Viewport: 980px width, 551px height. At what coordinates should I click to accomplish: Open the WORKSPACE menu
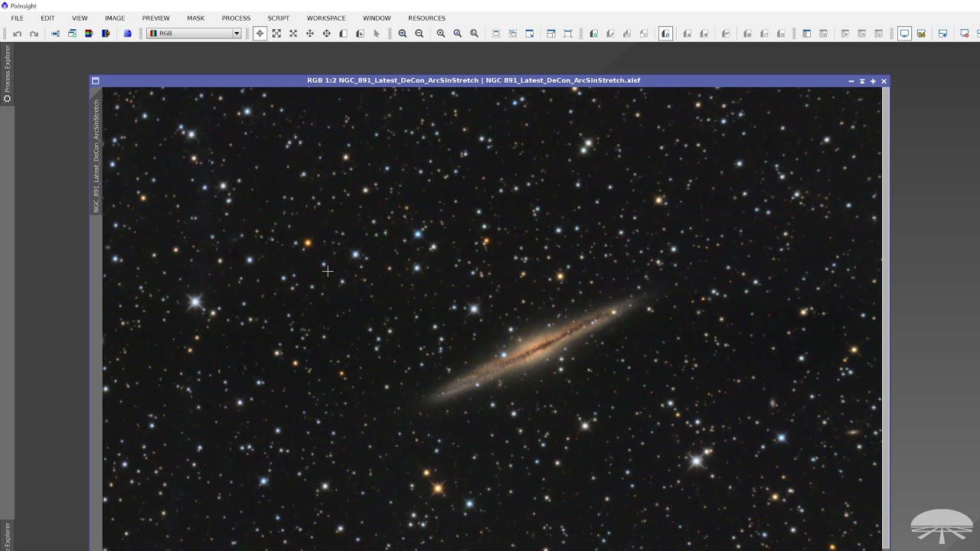[326, 18]
